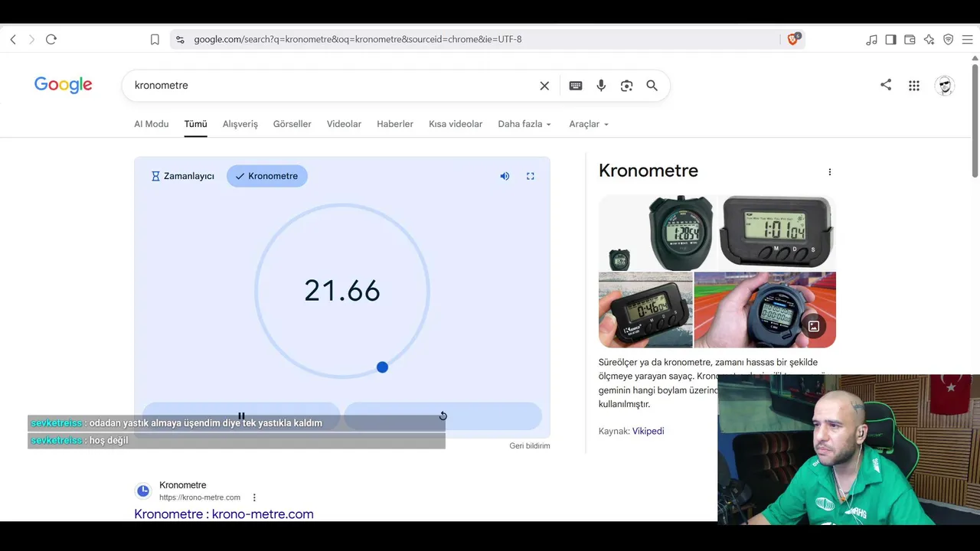Open the Videolar tab

(344, 124)
